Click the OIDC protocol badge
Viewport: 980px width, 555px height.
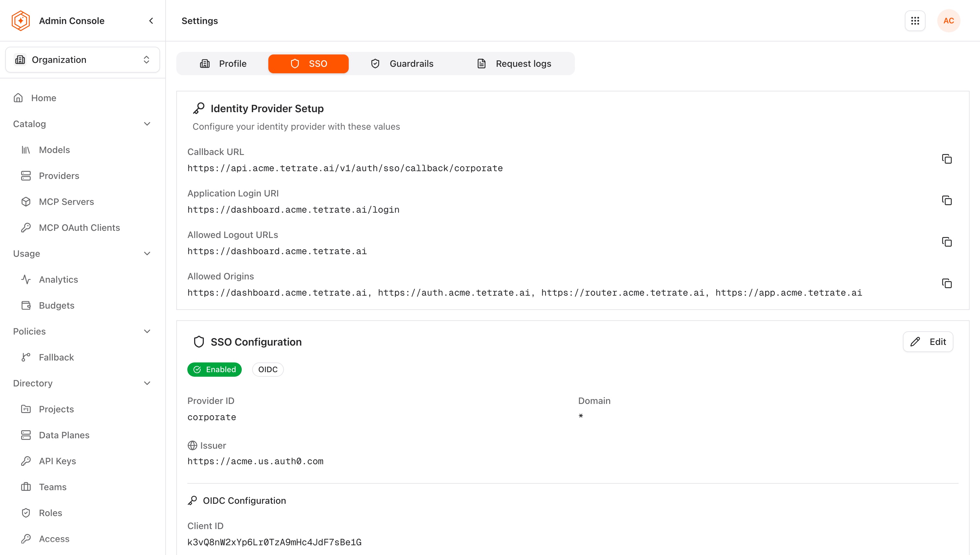coord(268,369)
